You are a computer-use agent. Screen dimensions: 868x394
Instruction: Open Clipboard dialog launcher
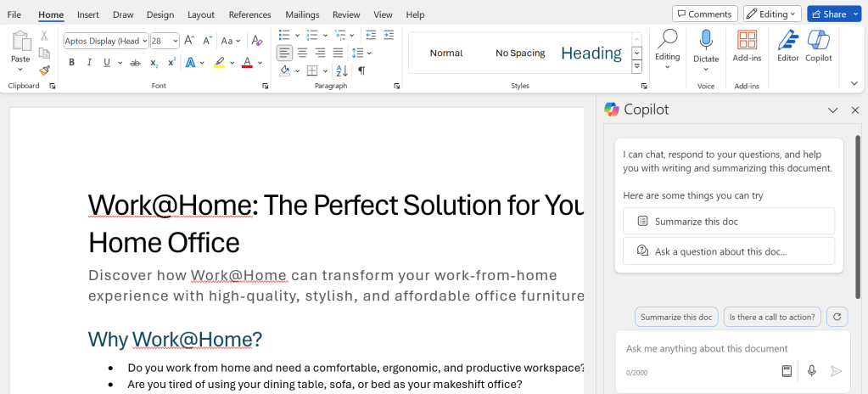point(52,86)
